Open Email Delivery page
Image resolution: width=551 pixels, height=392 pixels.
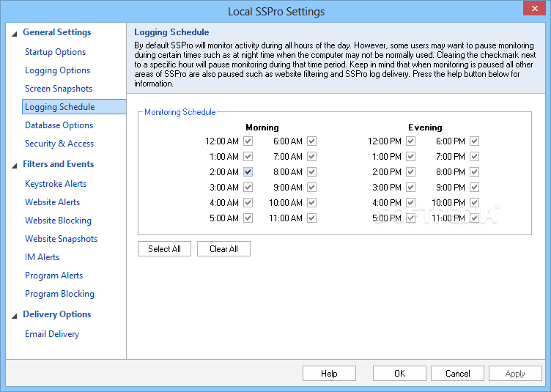point(52,334)
